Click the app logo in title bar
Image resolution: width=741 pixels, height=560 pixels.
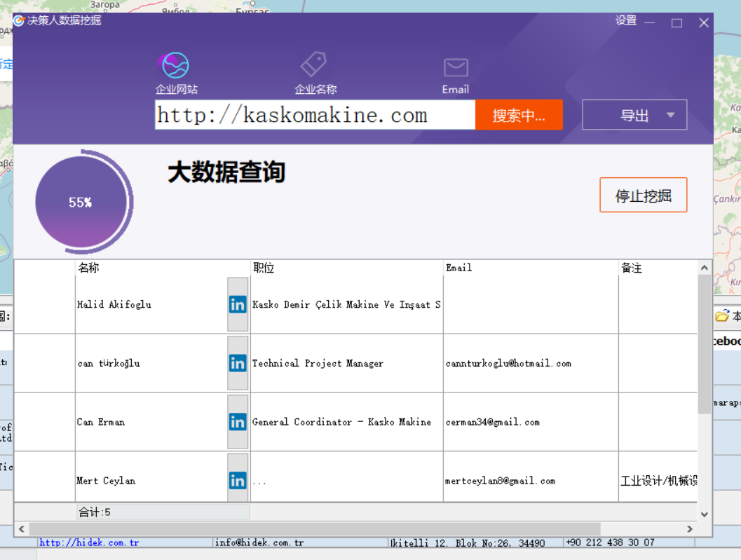click(x=19, y=20)
